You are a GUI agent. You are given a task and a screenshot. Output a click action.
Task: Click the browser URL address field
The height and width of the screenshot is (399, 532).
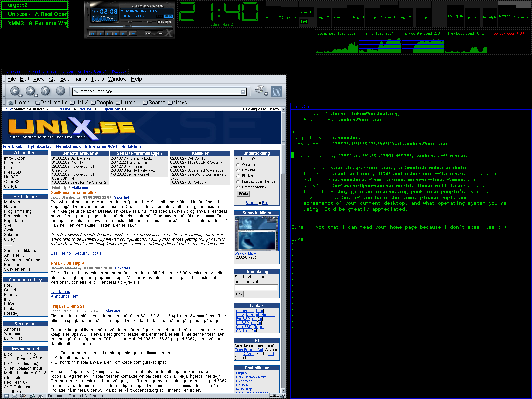160,91
